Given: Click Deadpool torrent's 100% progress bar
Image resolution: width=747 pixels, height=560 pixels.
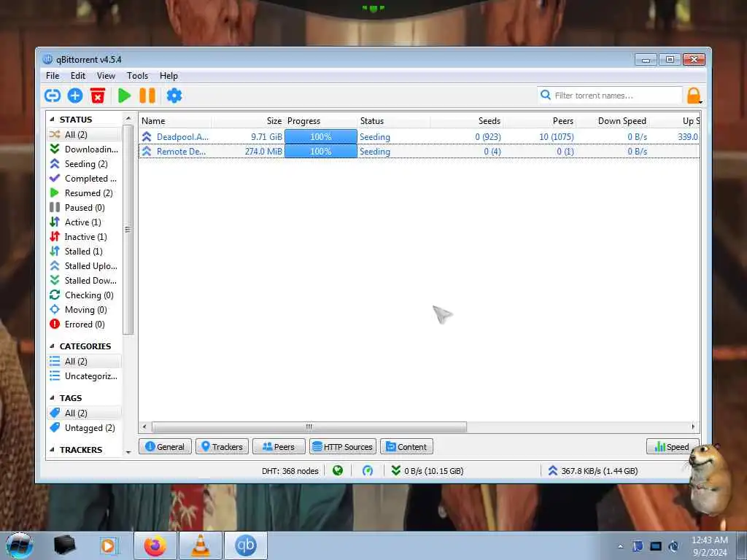Looking at the screenshot, I should [321, 136].
